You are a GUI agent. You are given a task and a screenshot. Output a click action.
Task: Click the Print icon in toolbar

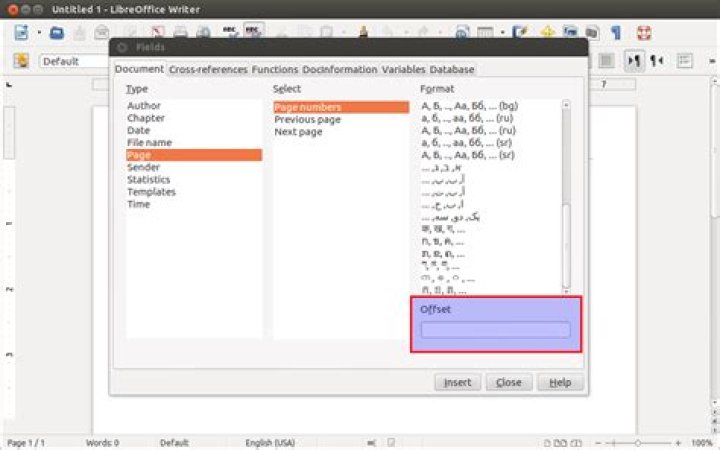coord(180,33)
